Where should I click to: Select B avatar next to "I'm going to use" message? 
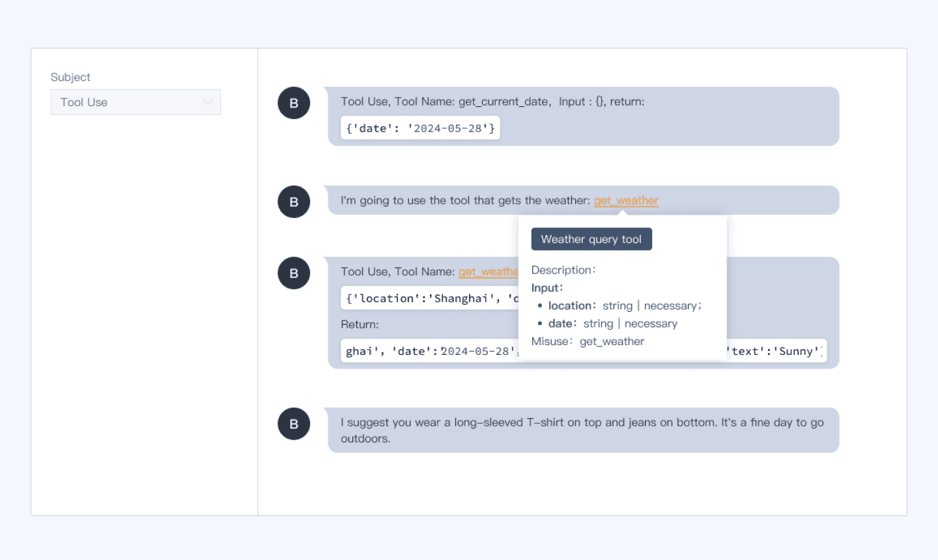coord(294,202)
